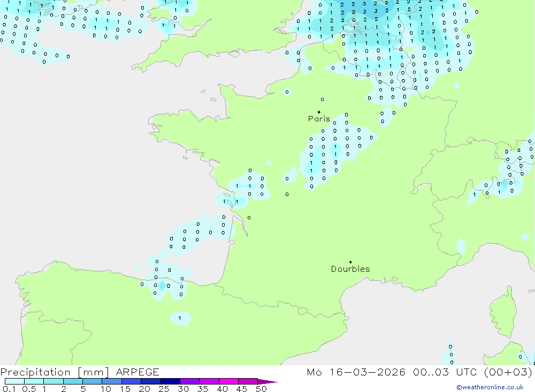This screenshot has width=535, height=392.
Task: Click the legend's over-50 arrow tip
Action: pos(268,382)
